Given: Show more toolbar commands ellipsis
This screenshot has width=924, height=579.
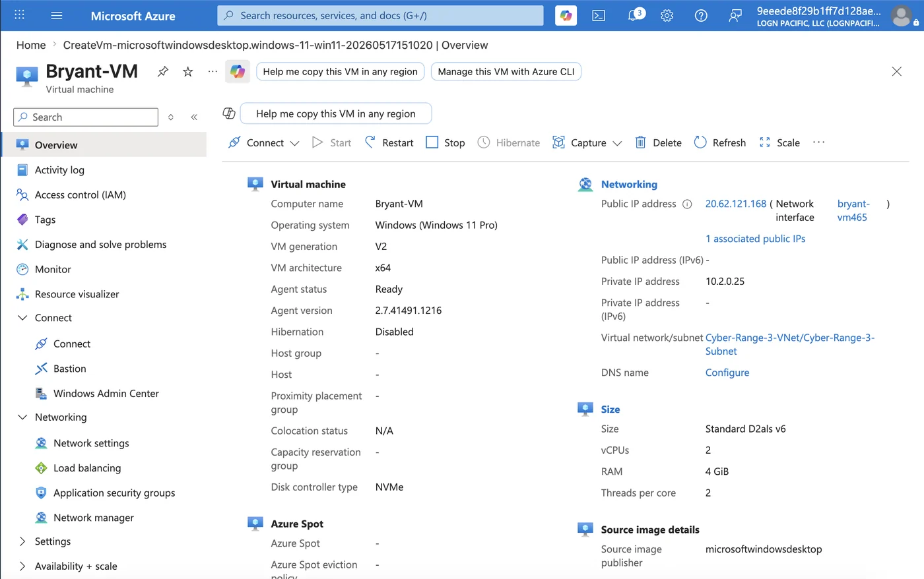Looking at the screenshot, I should (819, 142).
